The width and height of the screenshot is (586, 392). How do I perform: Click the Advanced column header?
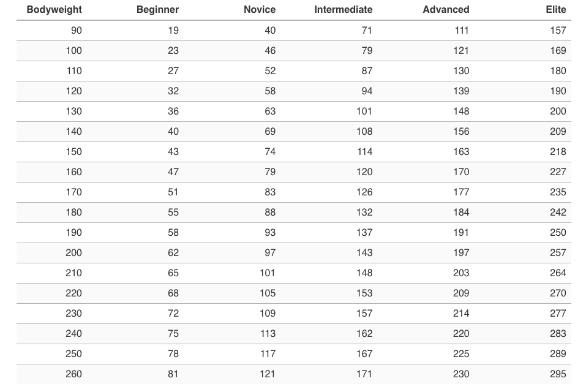[446, 10]
